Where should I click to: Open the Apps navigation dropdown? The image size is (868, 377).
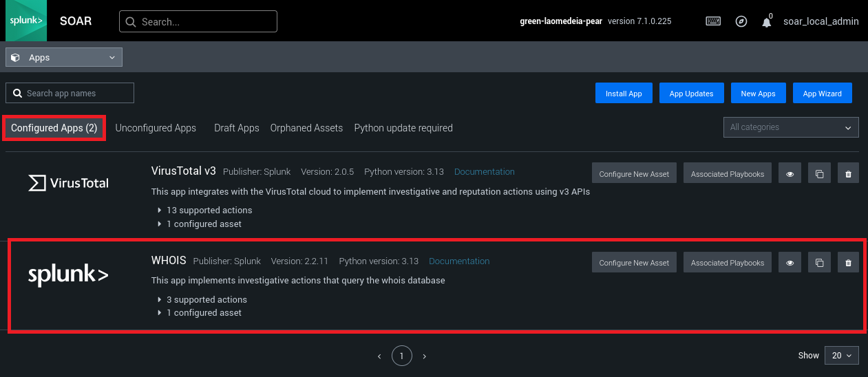pos(64,58)
